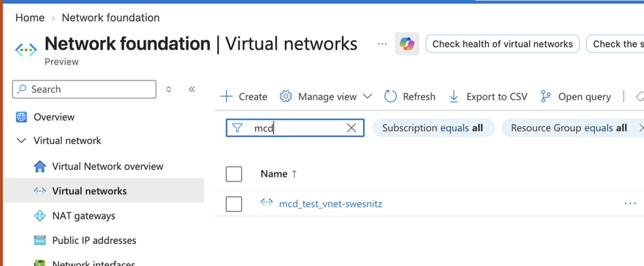Click the filter funnel icon
This screenshot has height=266, width=644.
[x=237, y=128]
